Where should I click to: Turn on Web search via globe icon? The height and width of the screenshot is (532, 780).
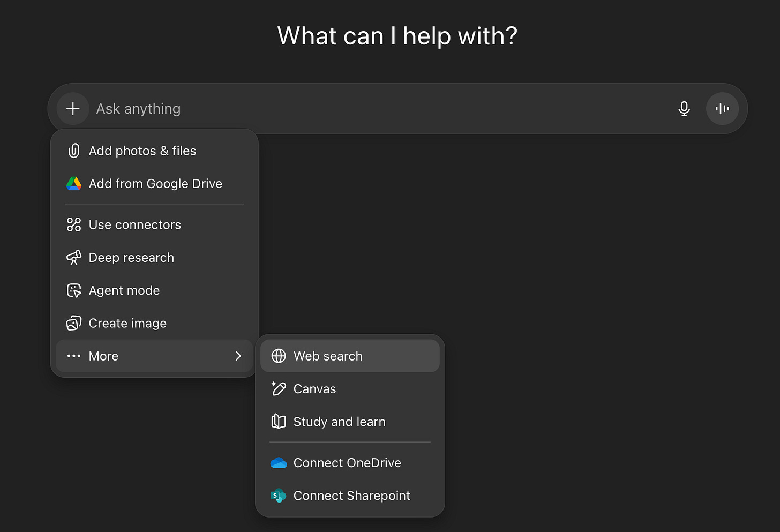[279, 356]
